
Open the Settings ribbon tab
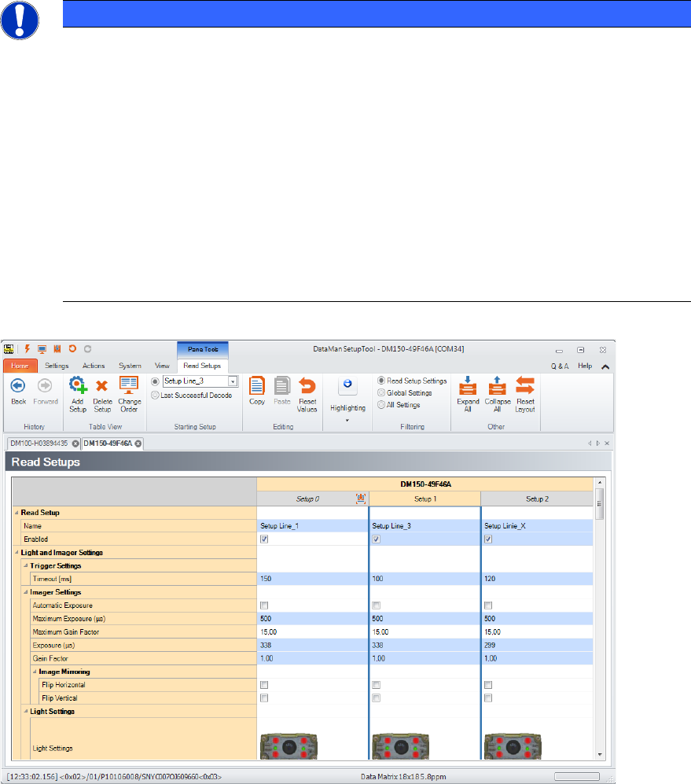[57, 366]
